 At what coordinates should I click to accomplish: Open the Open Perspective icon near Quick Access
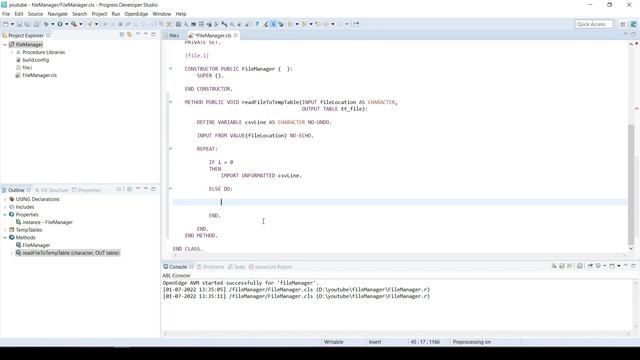622,24
